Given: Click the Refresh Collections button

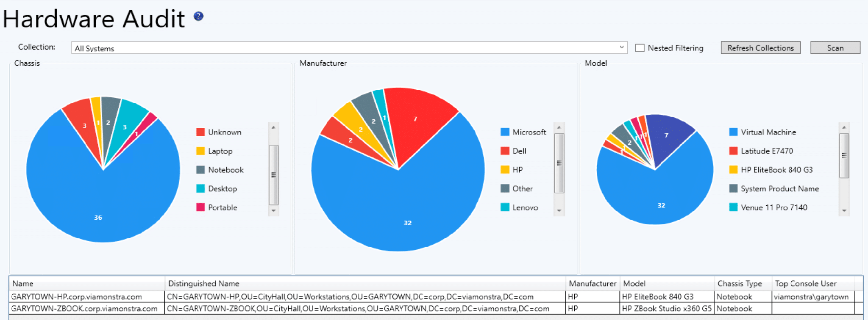Looking at the screenshot, I should [x=760, y=48].
